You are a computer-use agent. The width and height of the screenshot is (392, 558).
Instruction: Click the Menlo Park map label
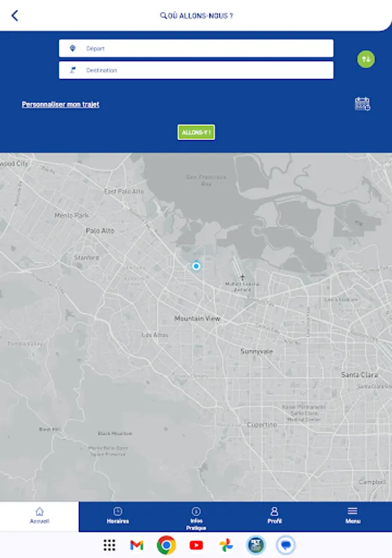72,215
